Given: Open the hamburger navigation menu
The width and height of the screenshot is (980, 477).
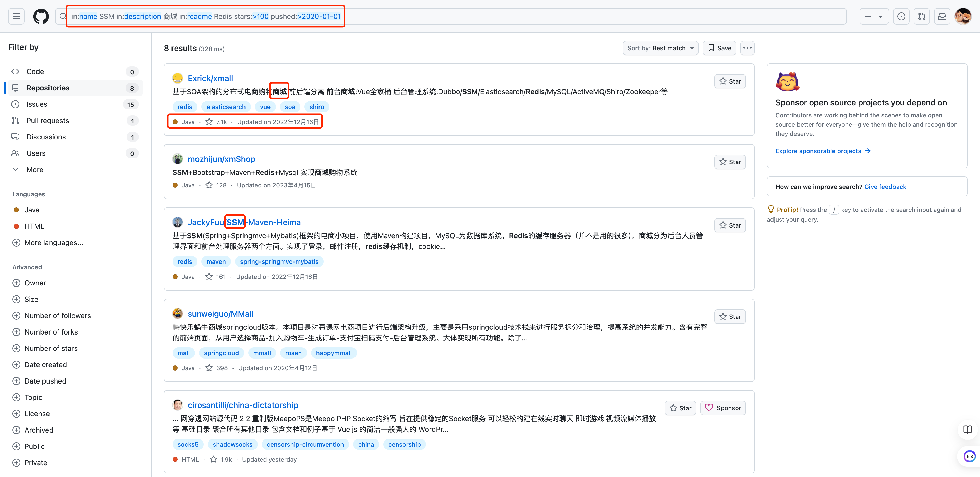Looking at the screenshot, I should tap(16, 16).
